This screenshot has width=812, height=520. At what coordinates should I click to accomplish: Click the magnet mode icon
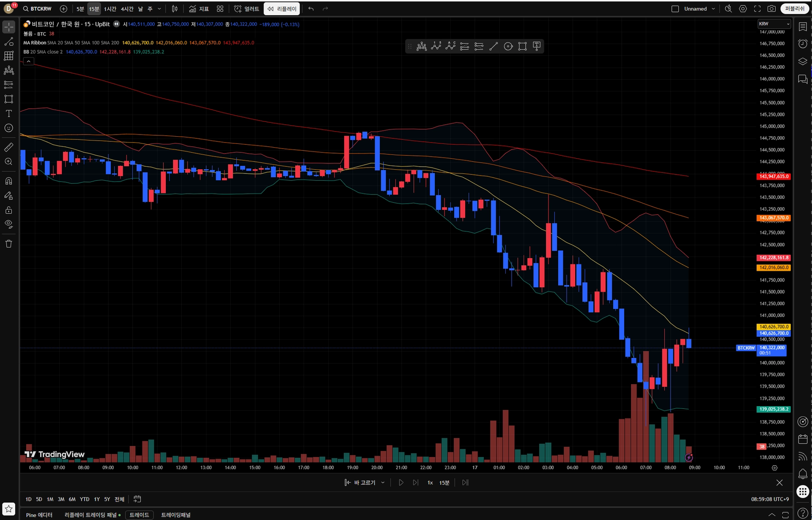8,181
